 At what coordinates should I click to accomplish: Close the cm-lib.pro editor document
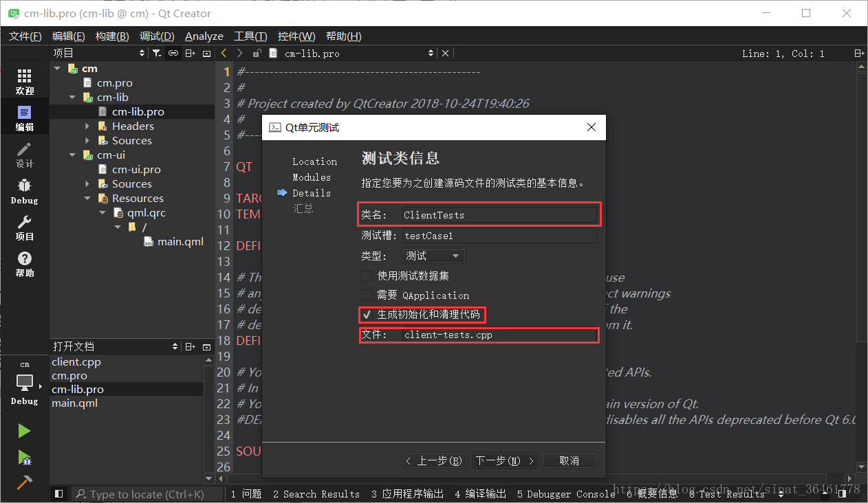(445, 53)
